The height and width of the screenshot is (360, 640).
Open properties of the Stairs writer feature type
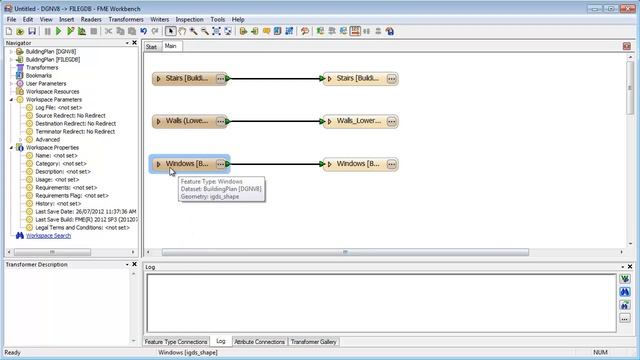(391, 79)
